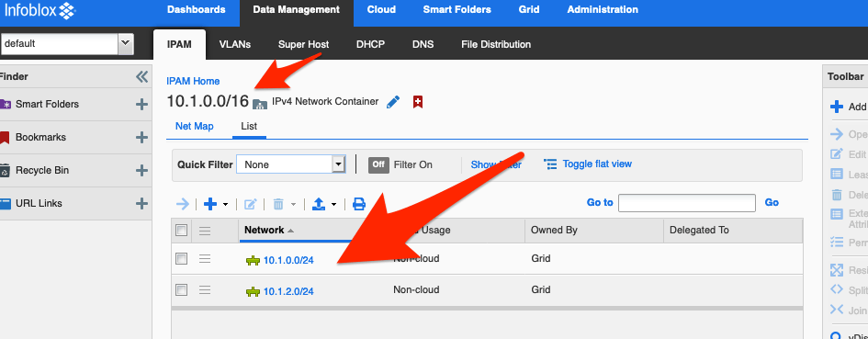This screenshot has height=339, width=868.
Task: Open the row menu for 10.1.2.0/24
Action: click(x=205, y=289)
